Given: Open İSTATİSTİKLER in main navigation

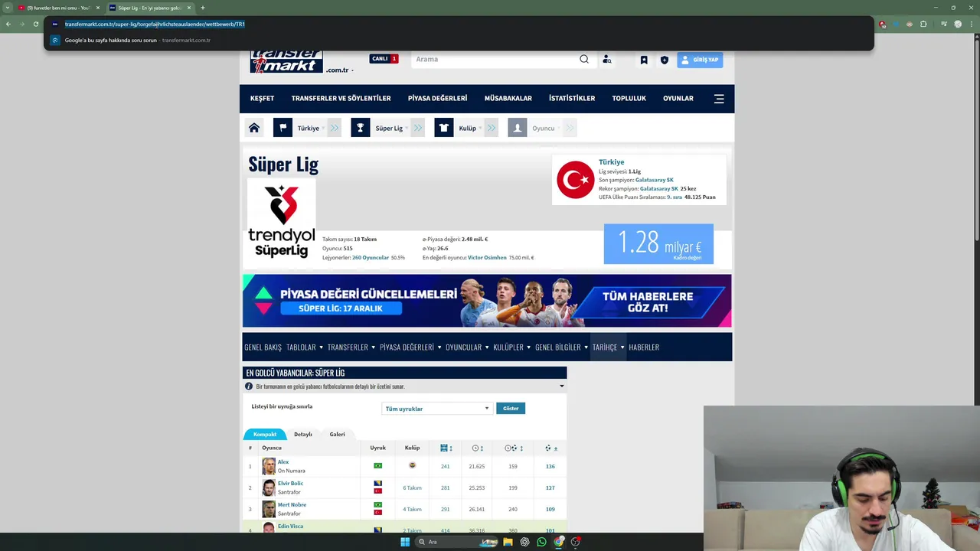Looking at the screenshot, I should [572, 99].
